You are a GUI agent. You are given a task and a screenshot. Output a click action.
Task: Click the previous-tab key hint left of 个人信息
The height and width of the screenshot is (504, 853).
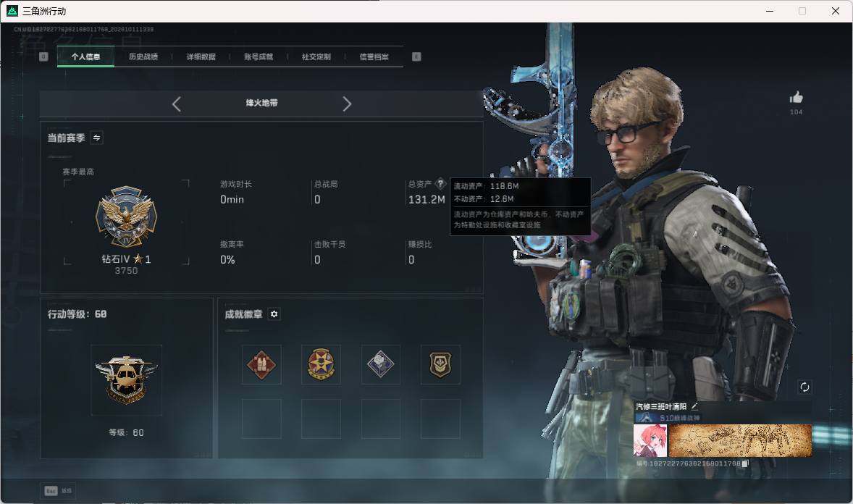pyautogui.click(x=43, y=56)
